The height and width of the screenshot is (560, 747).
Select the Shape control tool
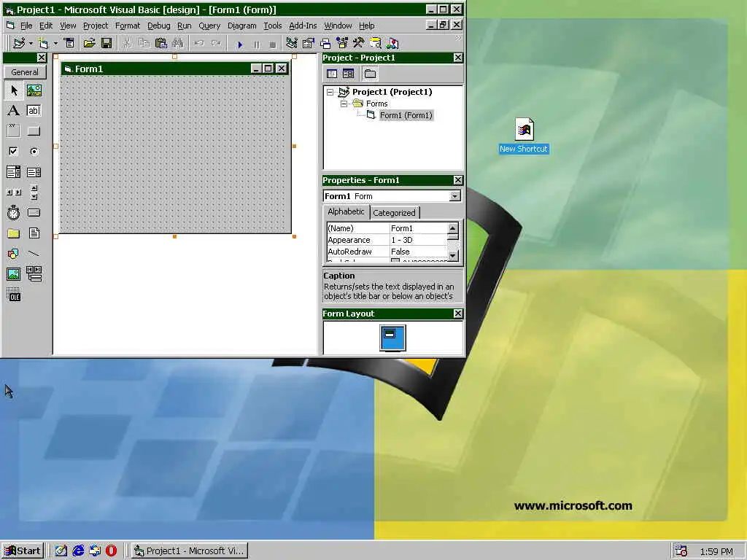14,254
